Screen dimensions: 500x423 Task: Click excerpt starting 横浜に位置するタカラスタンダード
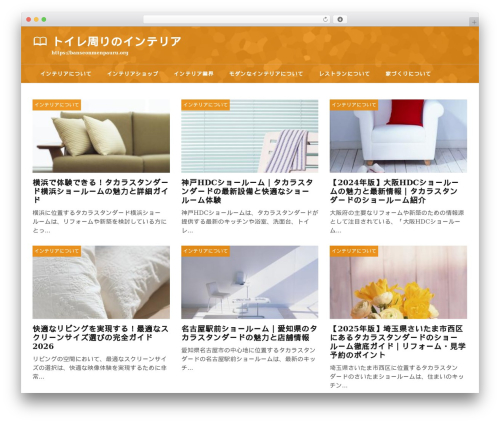coord(99,221)
